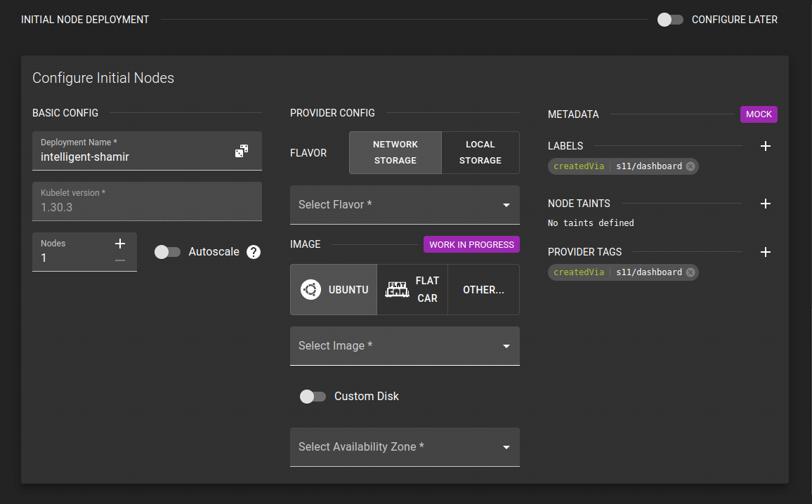Switch flavor to Local Storage
The height and width of the screenshot is (504, 812).
[x=480, y=152]
